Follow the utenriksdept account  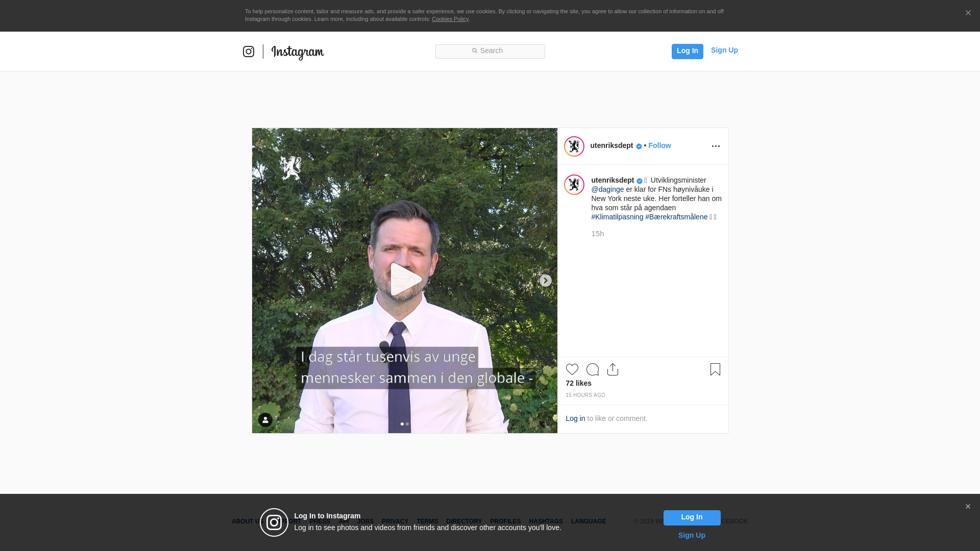click(659, 145)
